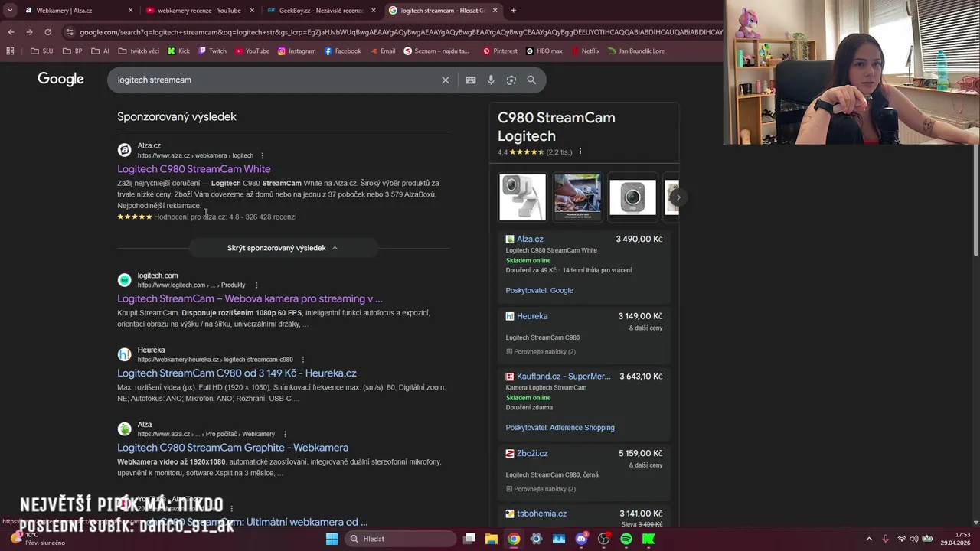Open Chrome from the taskbar
The width and height of the screenshot is (980, 551).
(514, 539)
